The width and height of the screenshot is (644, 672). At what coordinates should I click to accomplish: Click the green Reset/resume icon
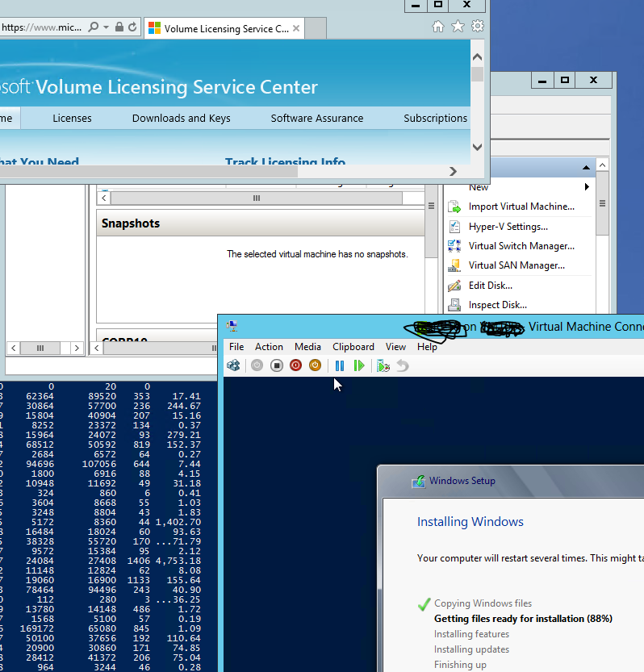(x=359, y=365)
